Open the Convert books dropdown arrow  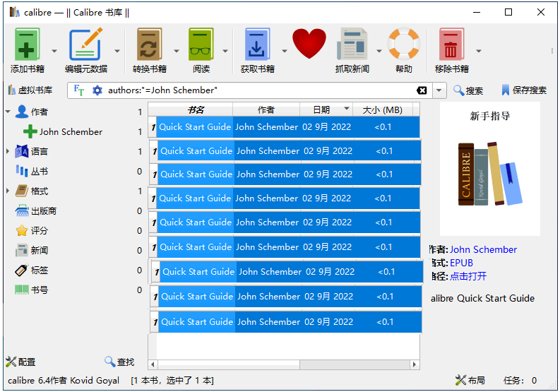(177, 51)
